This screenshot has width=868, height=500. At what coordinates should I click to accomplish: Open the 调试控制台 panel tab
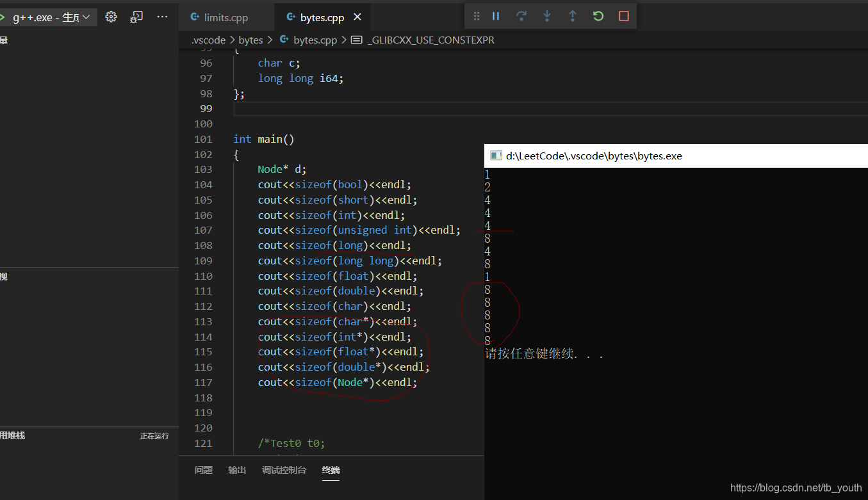click(x=284, y=470)
